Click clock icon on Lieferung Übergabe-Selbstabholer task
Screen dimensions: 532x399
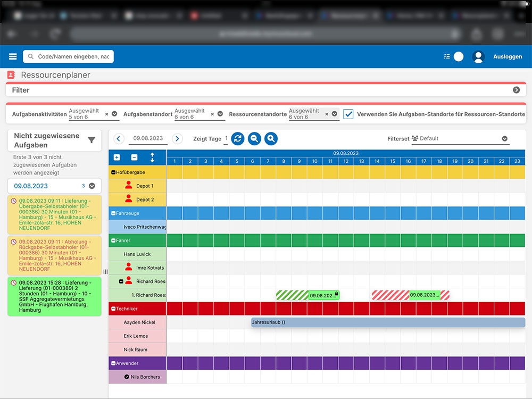click(x=14, y=201)
